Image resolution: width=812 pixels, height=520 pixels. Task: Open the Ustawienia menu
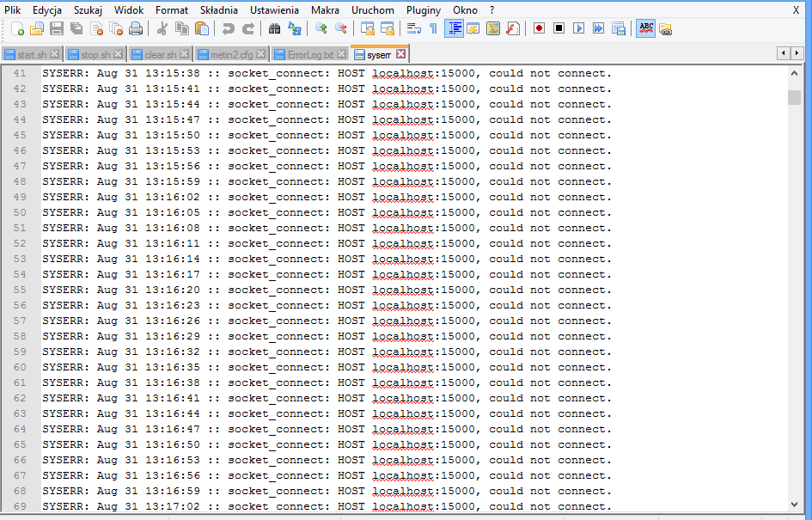274,9
